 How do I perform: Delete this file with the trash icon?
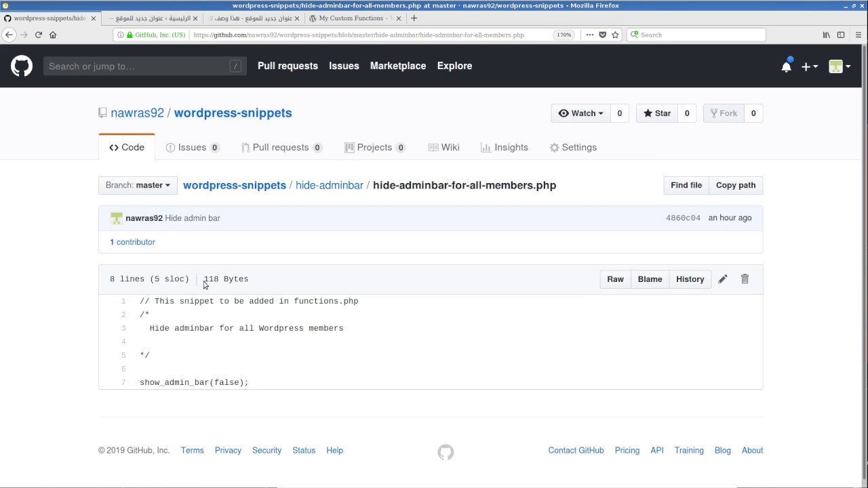pyautogui.click(x=745, y=279)
